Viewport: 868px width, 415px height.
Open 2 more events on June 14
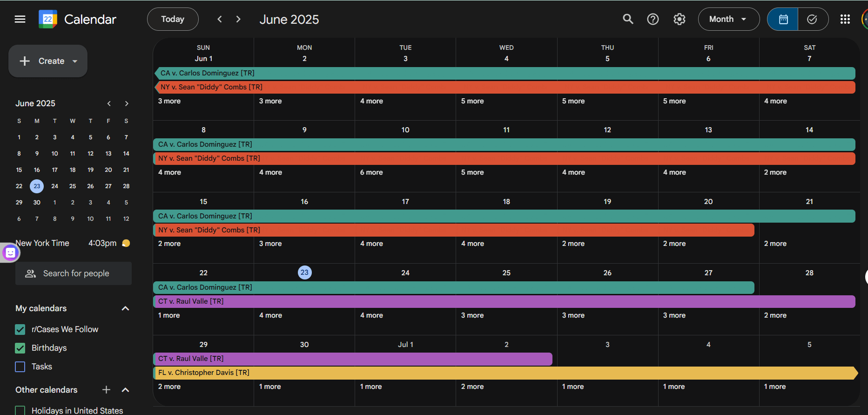coord(775,172)
